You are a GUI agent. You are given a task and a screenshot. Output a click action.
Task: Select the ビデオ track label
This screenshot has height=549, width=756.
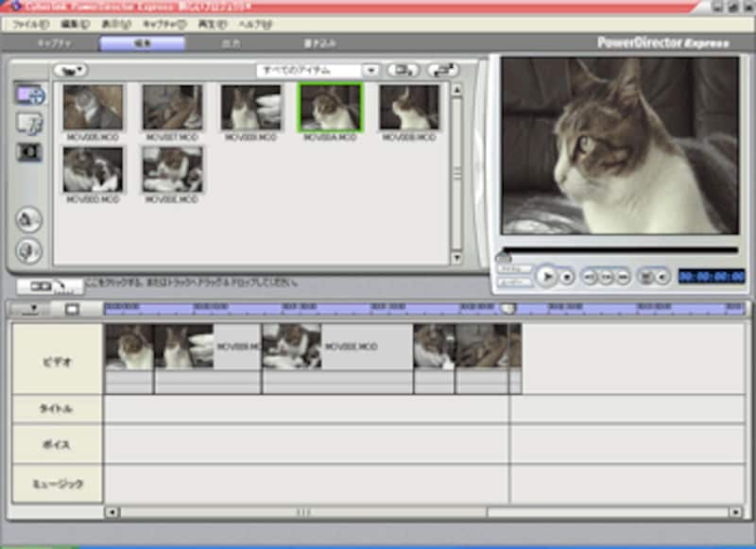[x=56, y=360]
